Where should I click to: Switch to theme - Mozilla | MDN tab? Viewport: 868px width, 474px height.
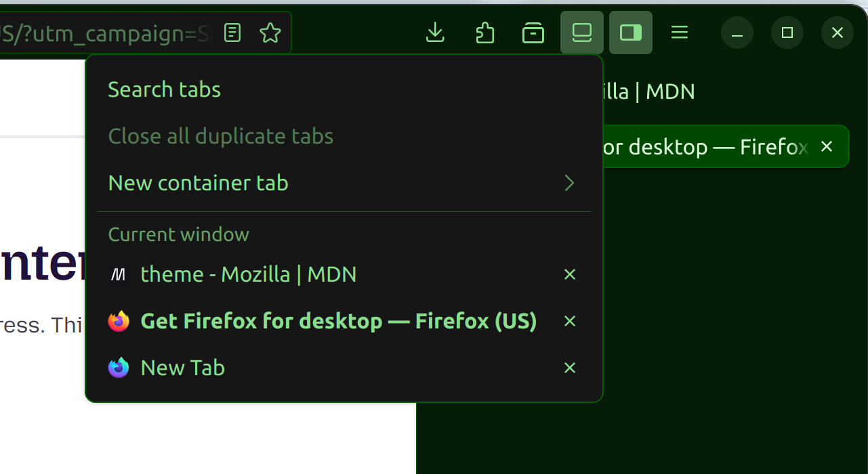[248, 274]
